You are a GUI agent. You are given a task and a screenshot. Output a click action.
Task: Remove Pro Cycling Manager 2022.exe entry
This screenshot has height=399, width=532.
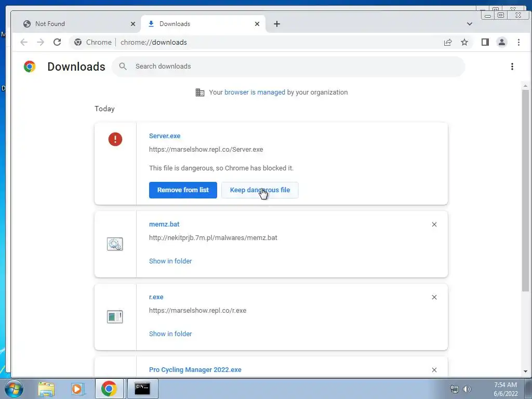(434, 370)
